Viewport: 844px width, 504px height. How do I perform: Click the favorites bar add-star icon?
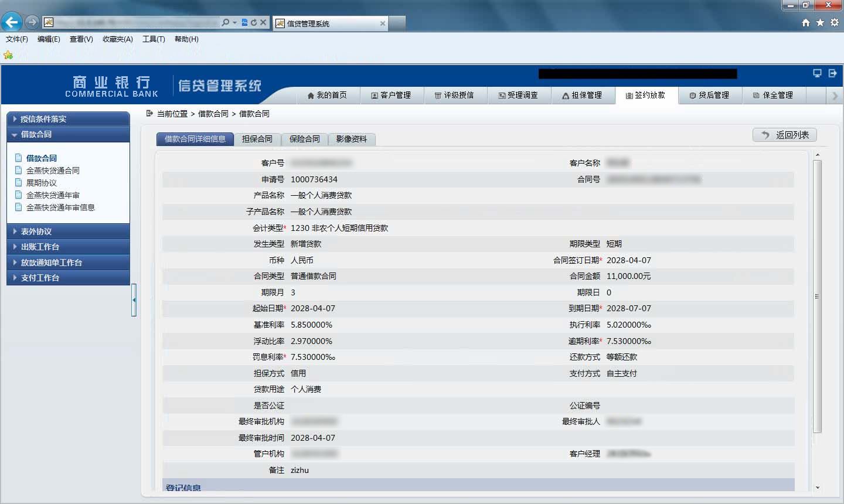coord(8,55)
